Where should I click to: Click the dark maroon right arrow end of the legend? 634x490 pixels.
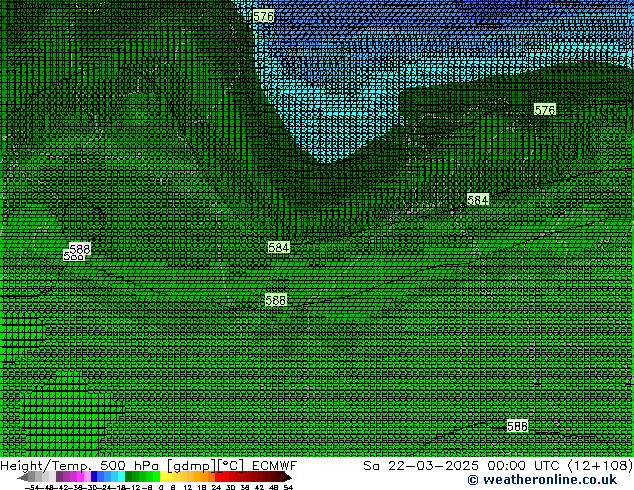(x=288, y=477)
